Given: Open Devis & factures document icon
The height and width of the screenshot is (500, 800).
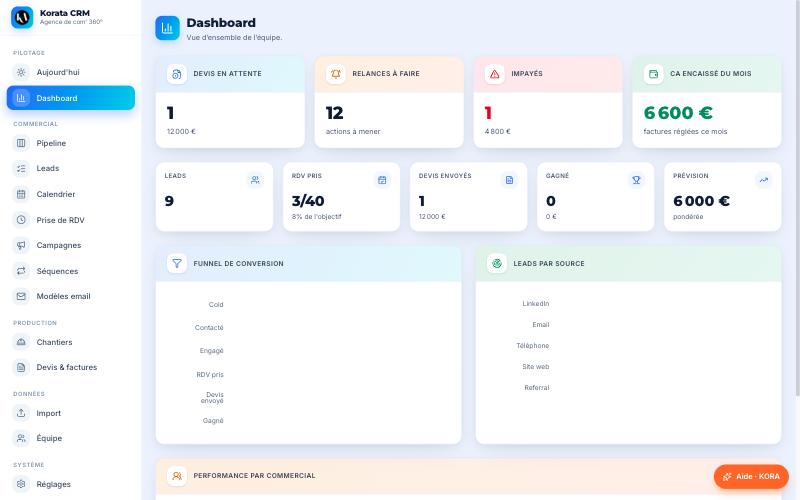Looking at the screenshot, I should (x=21, y=367).
